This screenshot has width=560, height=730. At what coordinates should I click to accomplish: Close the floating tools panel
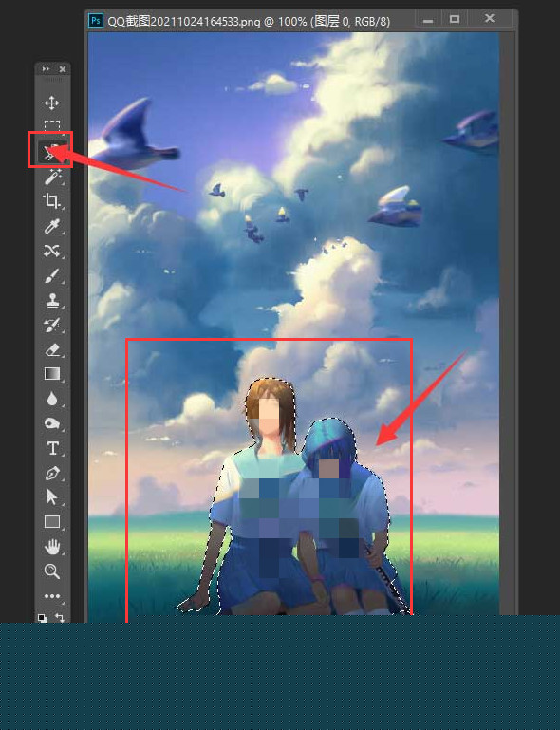point(63,69)
